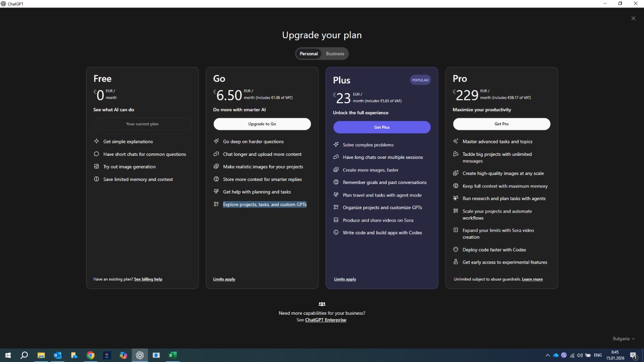Open Limits apply link in Plus plan
Image resolution: width=644 pixels, height=362 pixels.
point(345,280)
